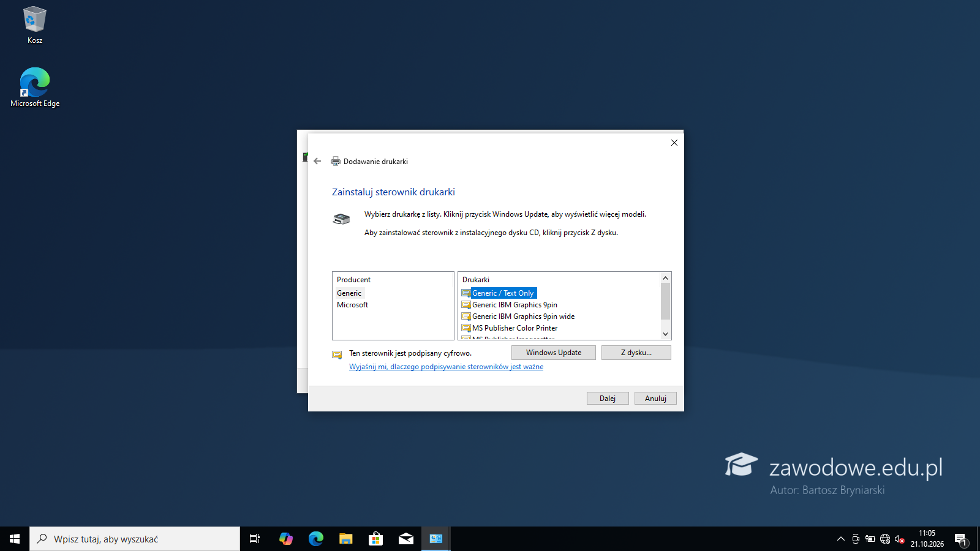The image size is (980, 551).
Task: Open the muted volume tray icon
Action: point(900,539)
